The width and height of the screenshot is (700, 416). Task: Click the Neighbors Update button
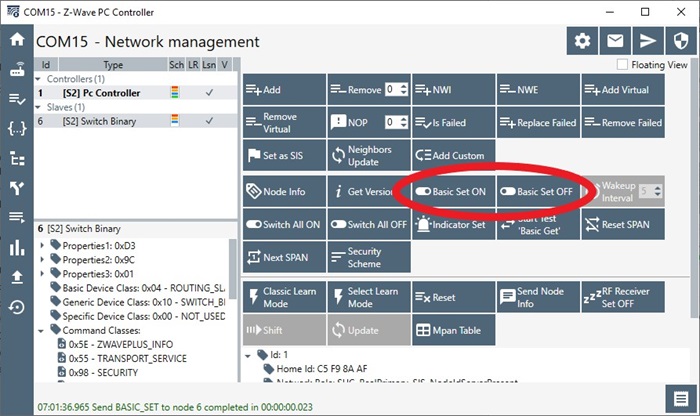(x=369, y=155)
